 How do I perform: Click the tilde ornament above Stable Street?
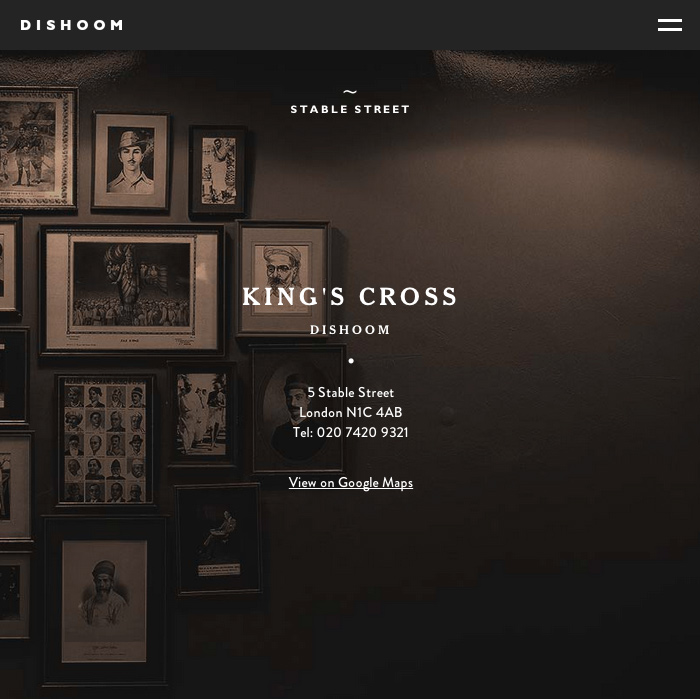click(x=350, y=92)
